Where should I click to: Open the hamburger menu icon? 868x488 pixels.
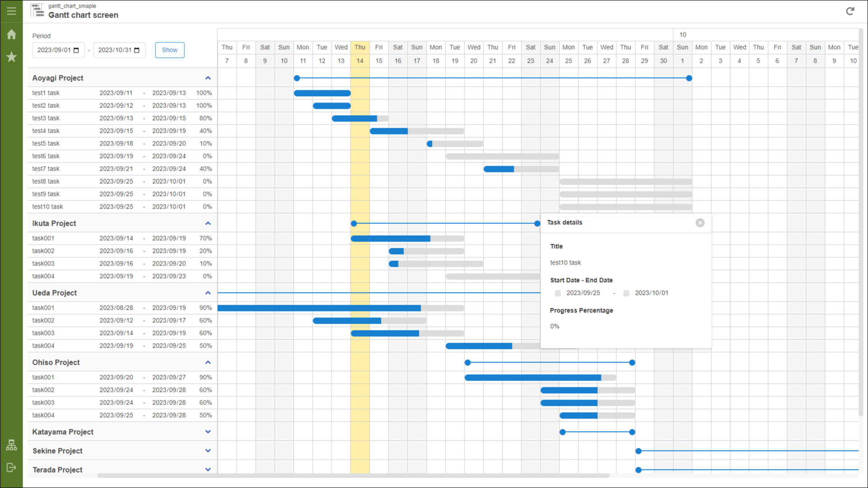coord(11,11)
